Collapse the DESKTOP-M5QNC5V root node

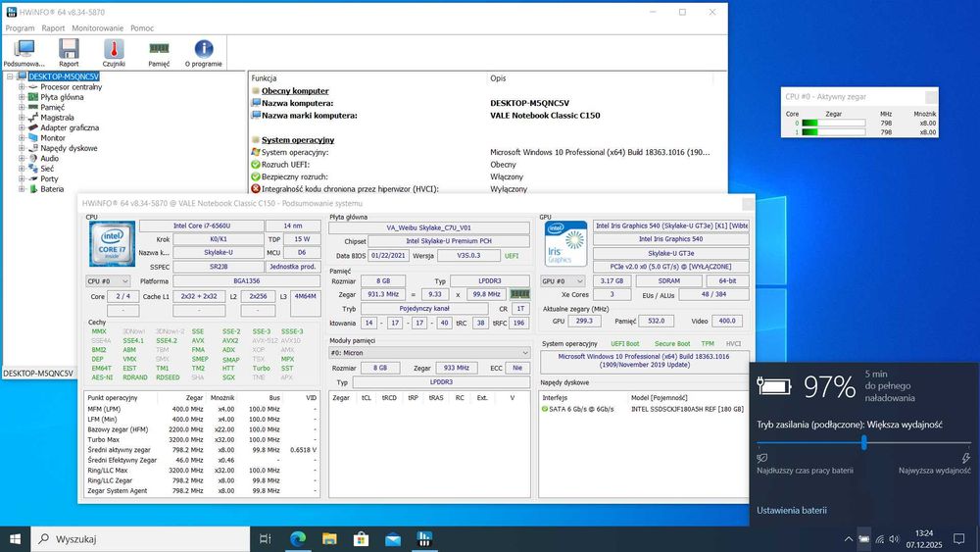[x=10, y=76]
